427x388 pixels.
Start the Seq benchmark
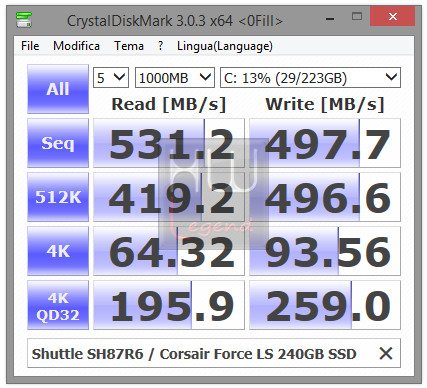(58, 143)
